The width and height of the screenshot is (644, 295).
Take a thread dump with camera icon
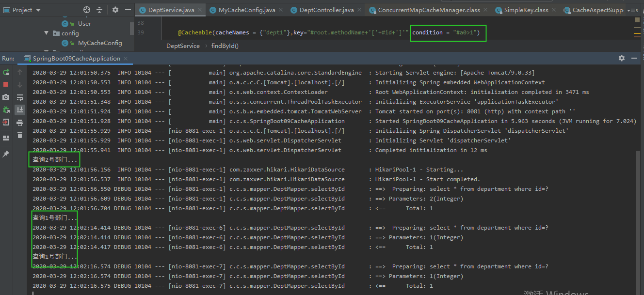[x=6, y=97]
